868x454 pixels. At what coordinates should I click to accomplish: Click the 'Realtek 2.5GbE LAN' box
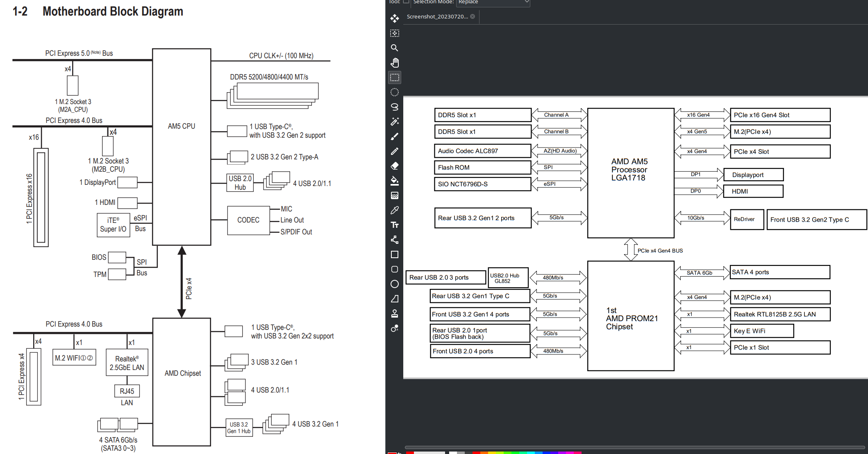pos(127,363)
